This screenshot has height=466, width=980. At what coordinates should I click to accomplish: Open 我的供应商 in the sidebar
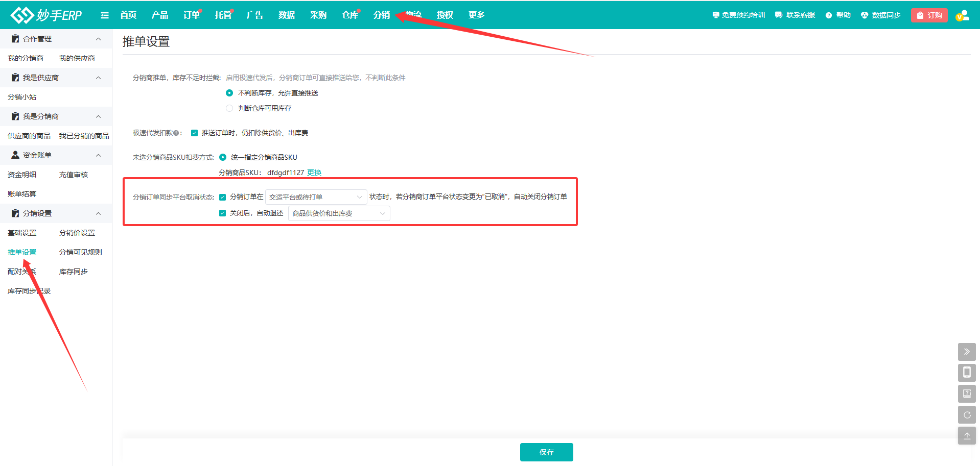click(x=77, y=58)
